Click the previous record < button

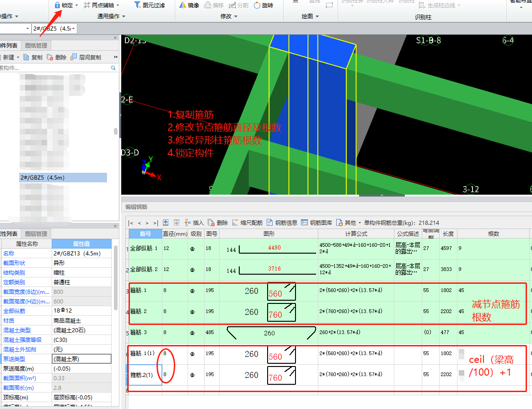click(139, 223)
